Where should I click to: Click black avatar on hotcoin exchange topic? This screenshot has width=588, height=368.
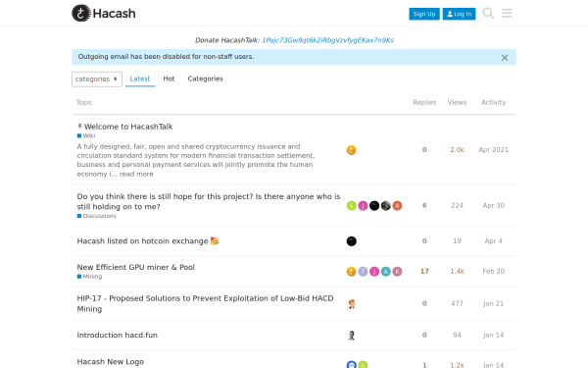click(351, 241)
